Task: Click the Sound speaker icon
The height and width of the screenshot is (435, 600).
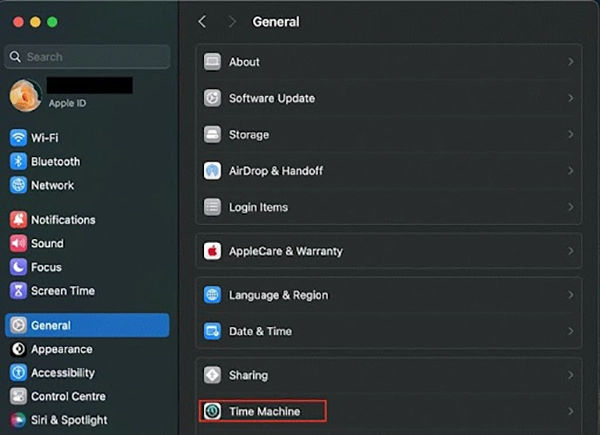Action: [x=18, y=243]
